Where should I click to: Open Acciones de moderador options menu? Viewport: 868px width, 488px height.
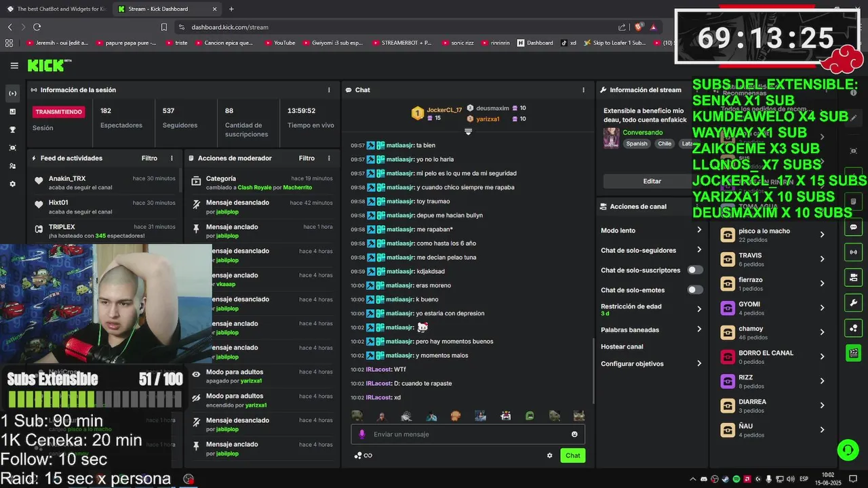329,158
